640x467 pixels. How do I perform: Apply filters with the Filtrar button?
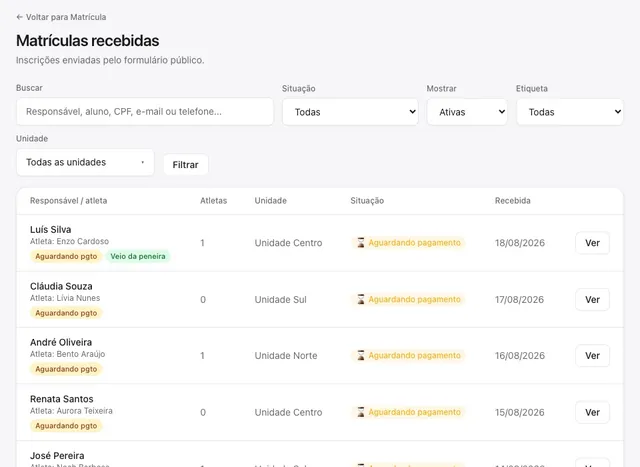pyautogui.click(x=186, y=165)
